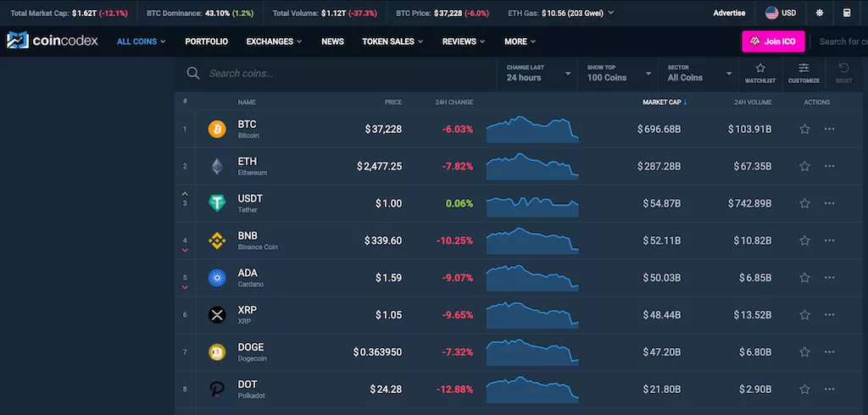Star XRP to add to watchlist
868x415 pixels.
[805, 314]
